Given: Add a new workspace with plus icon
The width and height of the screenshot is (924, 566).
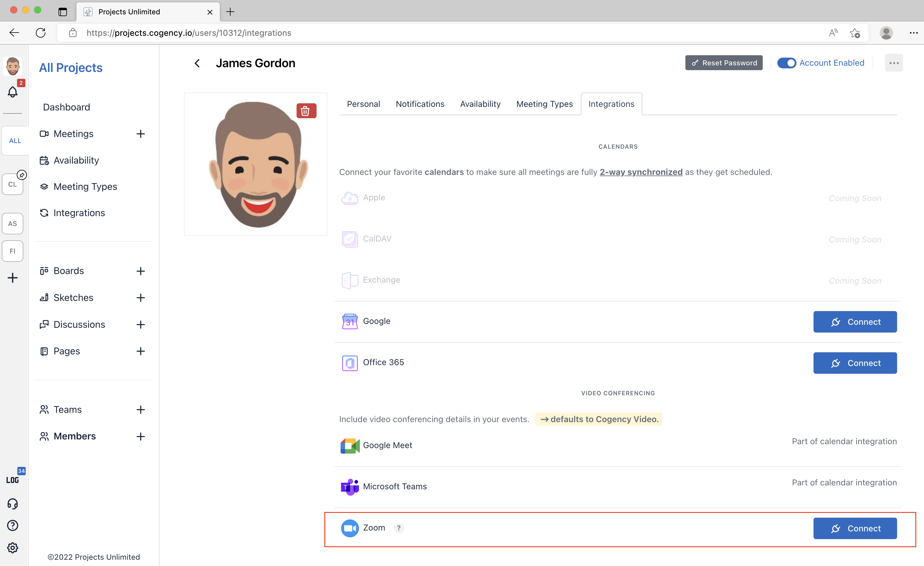Looking at the screenshot, I should [x=13, y=278].
